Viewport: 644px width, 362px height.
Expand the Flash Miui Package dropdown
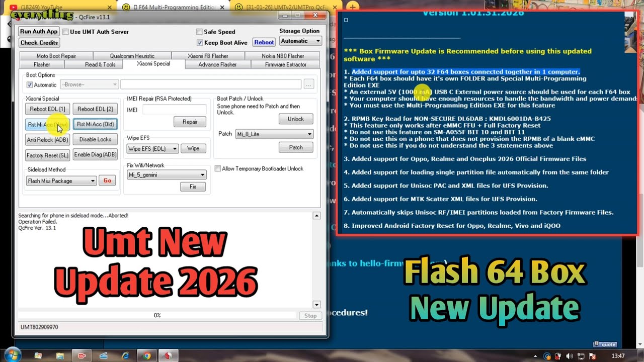coord(61,181)
